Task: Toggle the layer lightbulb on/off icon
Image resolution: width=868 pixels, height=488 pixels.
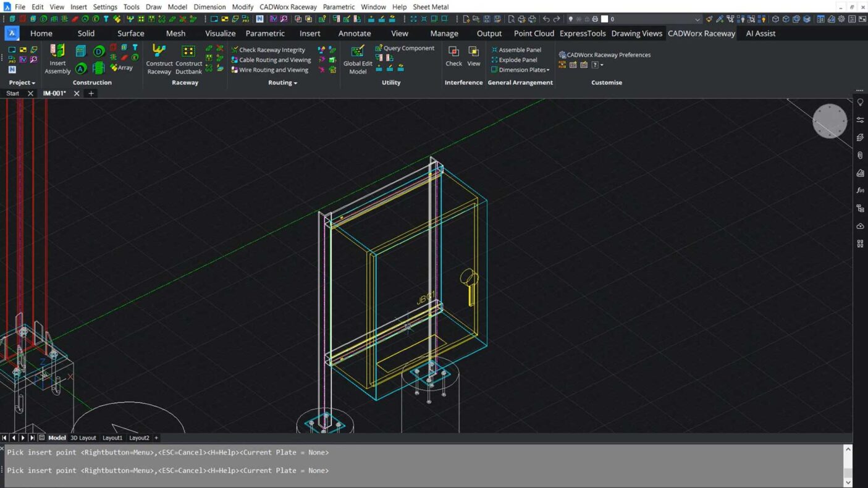Action: click(570, 19)
